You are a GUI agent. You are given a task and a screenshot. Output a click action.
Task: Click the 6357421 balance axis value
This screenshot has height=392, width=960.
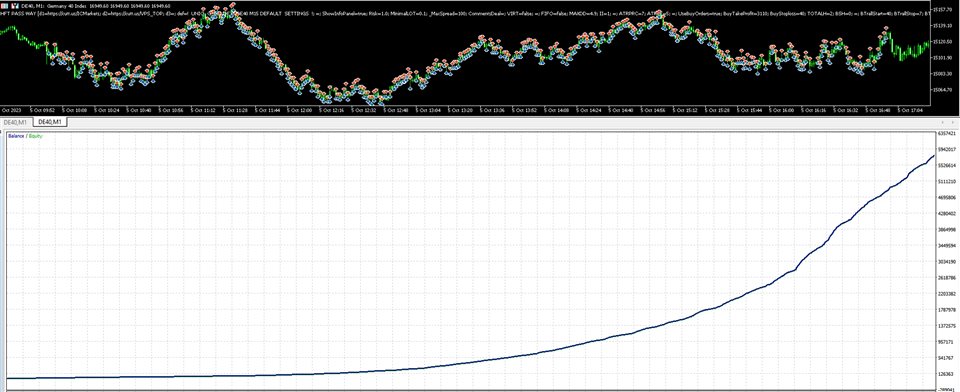point(947,133)
